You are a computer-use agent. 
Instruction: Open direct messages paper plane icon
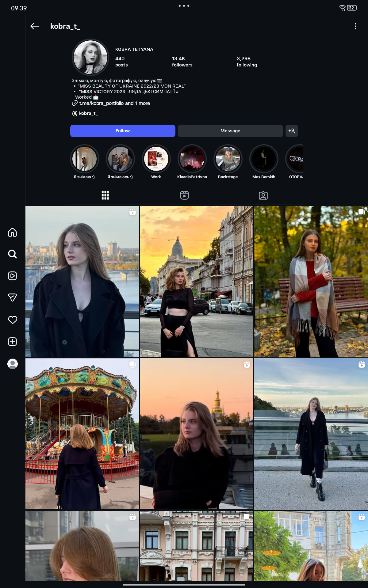click(12, 298)
